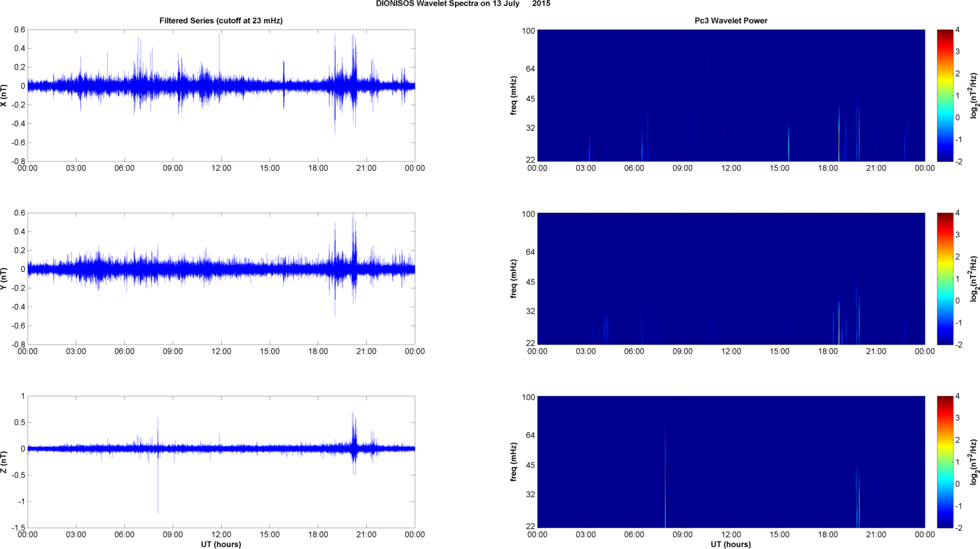Click 'UT (hours)' label under Z series plot

(221, 544)
